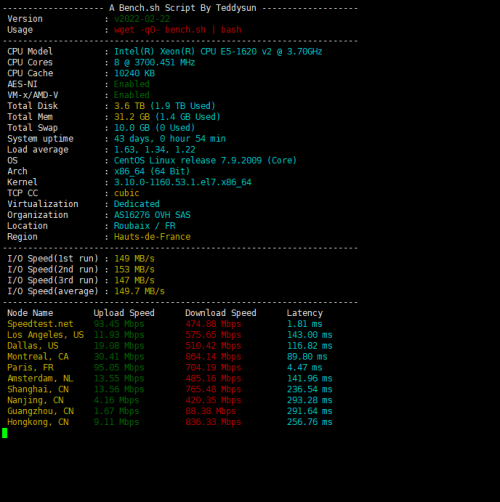
Task: Select the wget bench.sh usage command
Action: pyautogui.click(x=178, y=30)
